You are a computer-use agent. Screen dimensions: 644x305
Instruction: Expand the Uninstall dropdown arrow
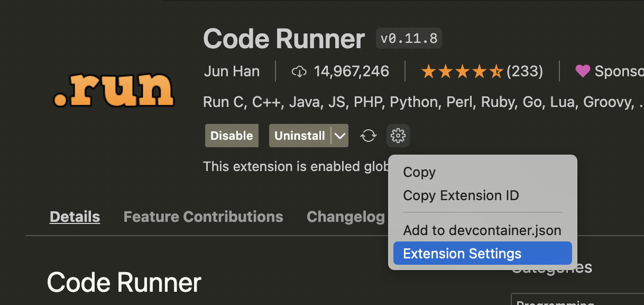[x=340, y=136]
